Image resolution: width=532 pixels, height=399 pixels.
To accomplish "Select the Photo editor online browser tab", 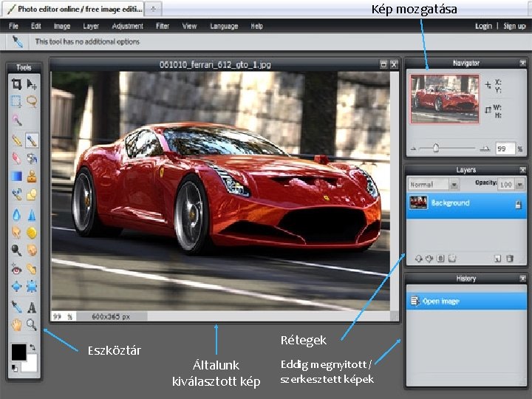I will tap(74, 9).
